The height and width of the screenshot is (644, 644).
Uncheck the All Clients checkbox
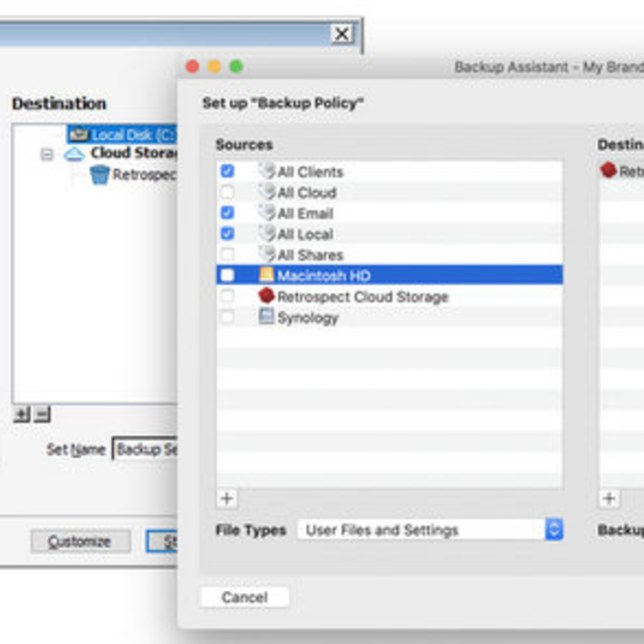[x=227, y=171]
